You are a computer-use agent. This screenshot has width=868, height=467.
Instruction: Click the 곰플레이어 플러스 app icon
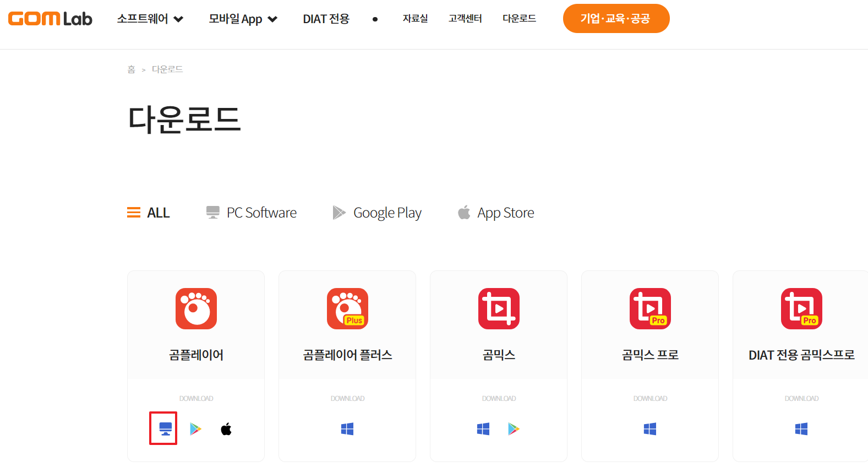click(x=347, y=308)
